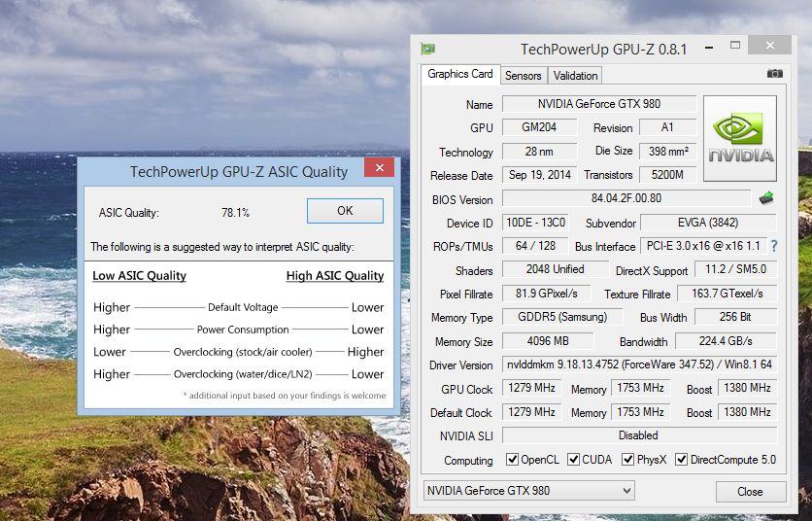Screen dimensions: 812x521
Task: Click the Shaders field 2048 Unified
Action: tap(556, 269)
